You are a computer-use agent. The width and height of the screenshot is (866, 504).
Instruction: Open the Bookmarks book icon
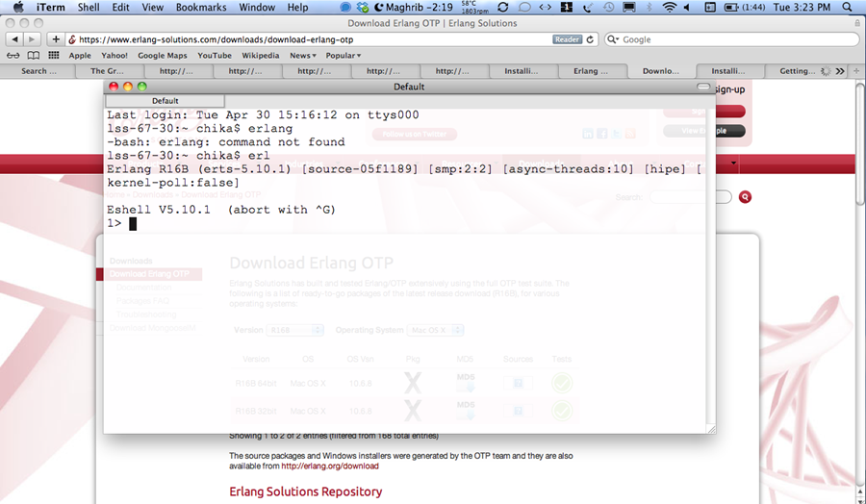[x=34, y=55]
